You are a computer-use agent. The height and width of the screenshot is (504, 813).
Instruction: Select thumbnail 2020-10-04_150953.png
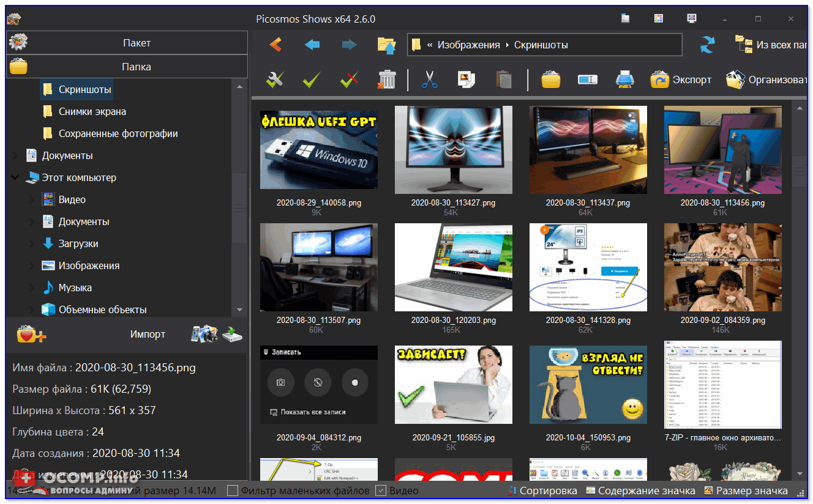point(588,385)
